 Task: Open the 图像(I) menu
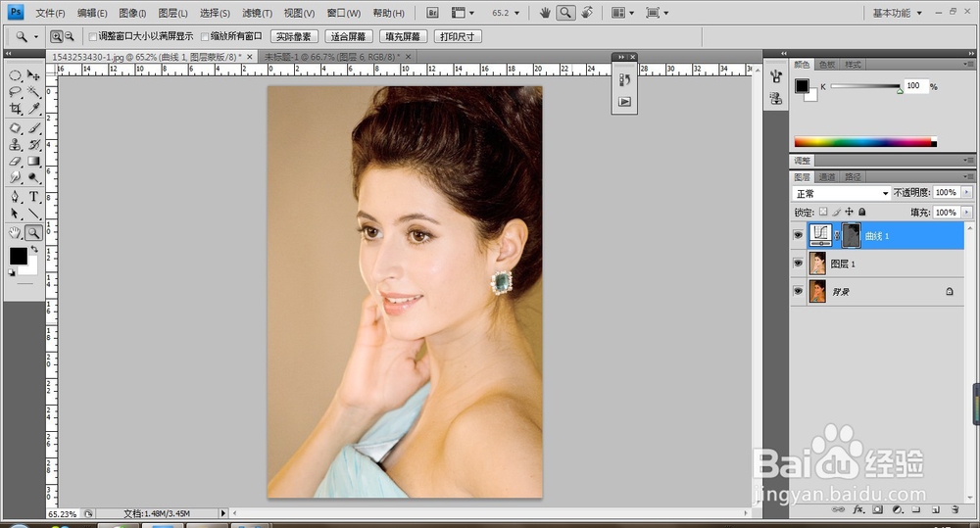tap(132, 13)
